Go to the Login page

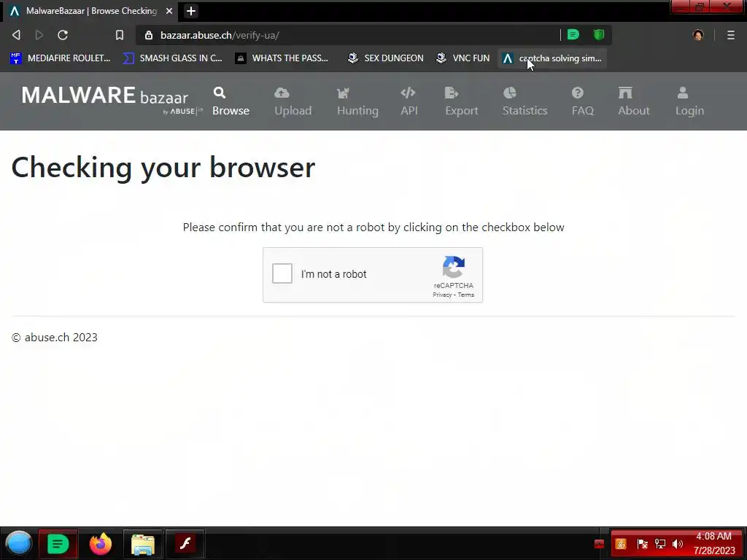(689, 101)
